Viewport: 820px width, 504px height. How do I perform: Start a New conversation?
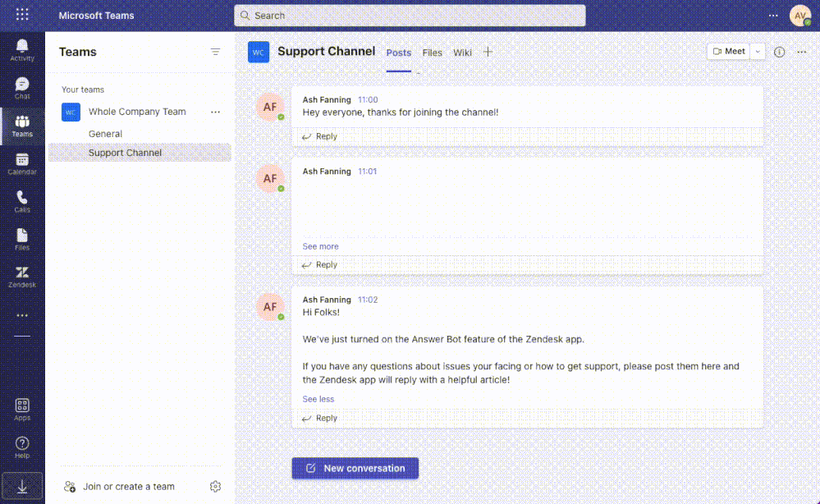tap(355, 469)
